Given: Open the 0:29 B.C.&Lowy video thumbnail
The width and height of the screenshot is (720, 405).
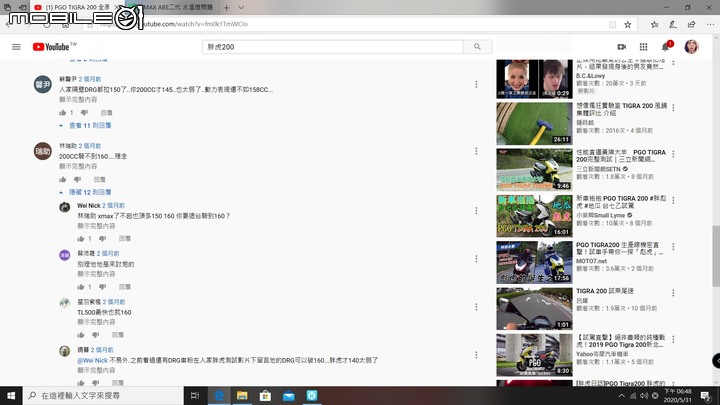Looking at the screenshot, I should tap(534, 79).
